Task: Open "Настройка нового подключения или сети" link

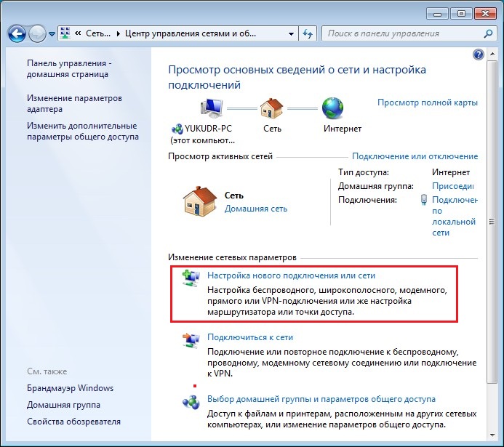Action: [291, 275]
